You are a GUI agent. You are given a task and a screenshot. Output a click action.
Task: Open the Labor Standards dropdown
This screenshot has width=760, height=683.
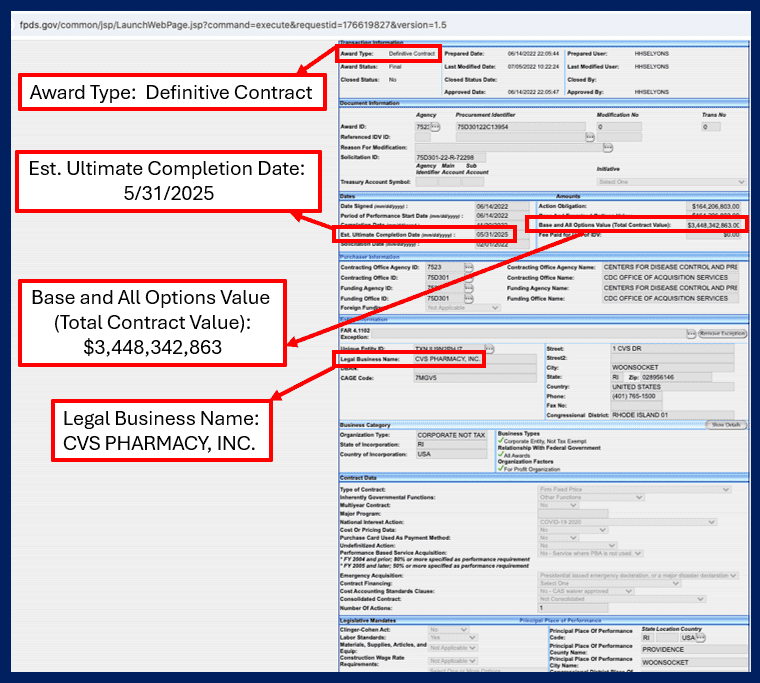pos(453,637)
